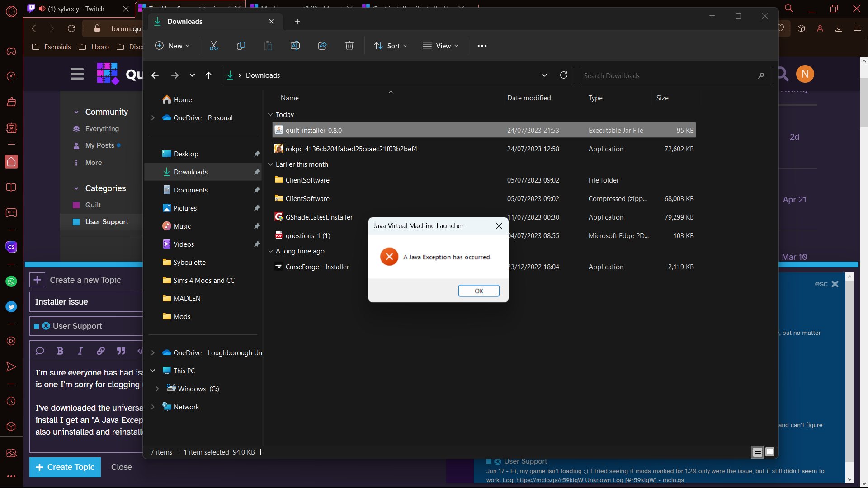Open the View dropdown menu

pyautogui.click(x=440, y=46)
